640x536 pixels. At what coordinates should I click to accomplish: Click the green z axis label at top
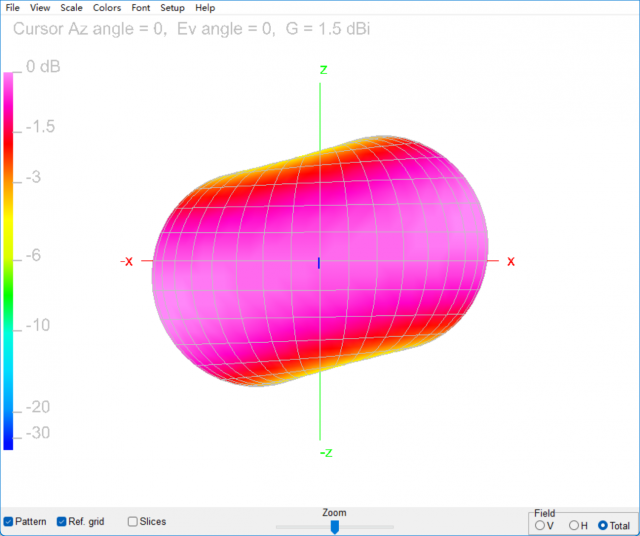323,69
